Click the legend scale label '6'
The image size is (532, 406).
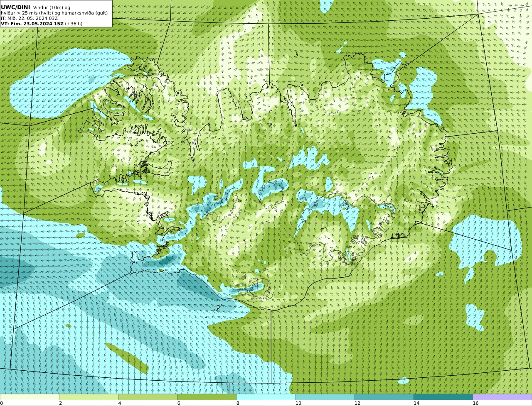pyautogui.click(x=179, y=403)
